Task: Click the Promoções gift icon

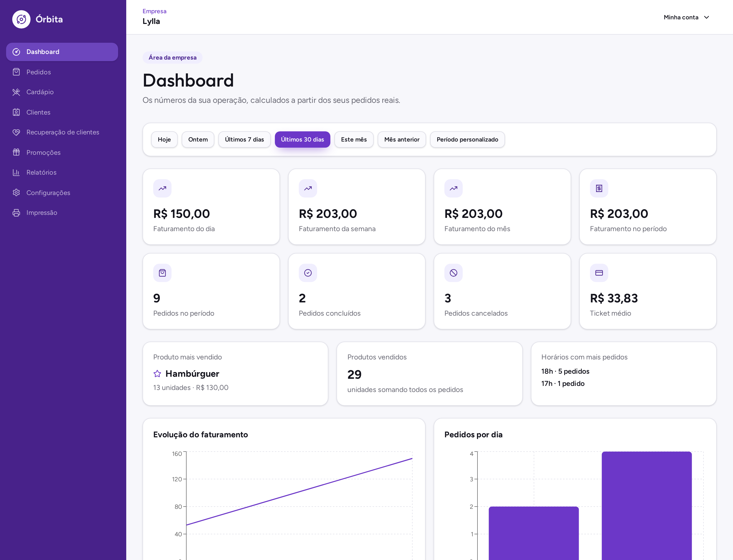Action: pos(16,152)
